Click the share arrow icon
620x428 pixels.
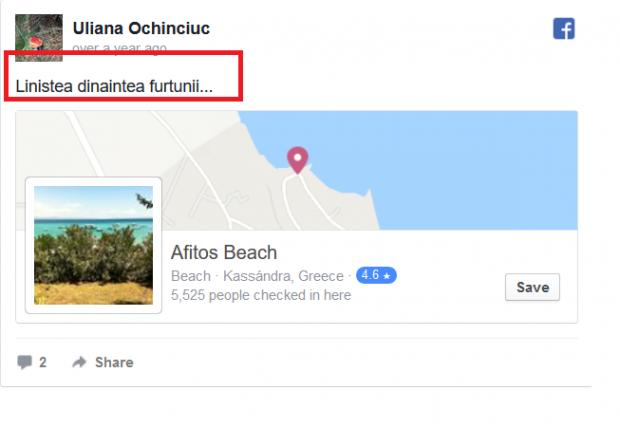pyautogui.click(x=79, y=362)
